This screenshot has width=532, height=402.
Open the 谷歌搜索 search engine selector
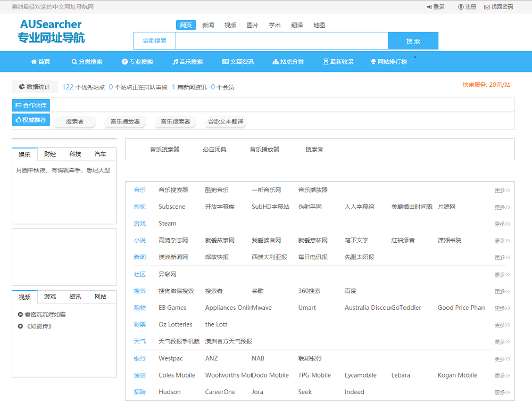(155, 41)
